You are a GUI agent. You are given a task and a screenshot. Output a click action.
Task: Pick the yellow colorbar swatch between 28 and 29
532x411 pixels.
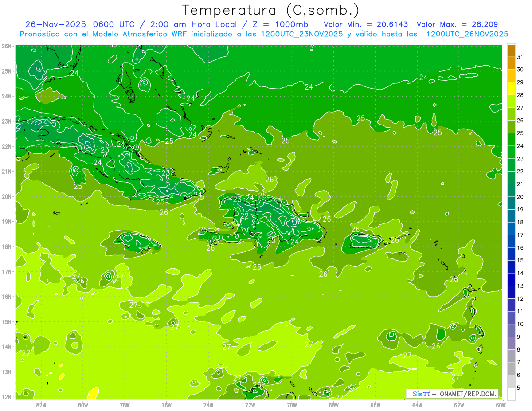pyautogui.click(x=511, y=89)
